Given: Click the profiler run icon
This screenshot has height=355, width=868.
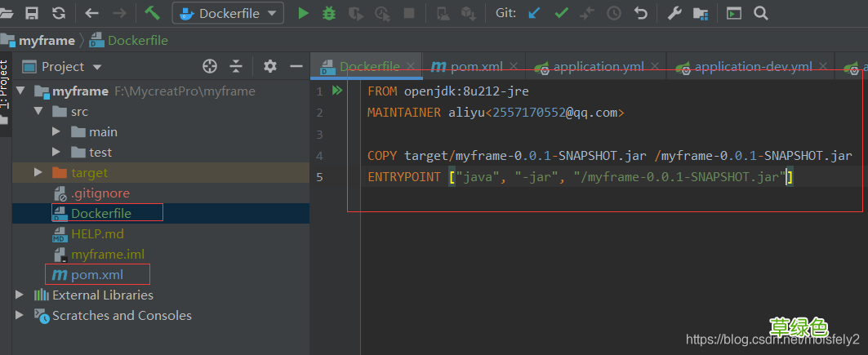Looking at the screenshot, I should coord(382,13).
